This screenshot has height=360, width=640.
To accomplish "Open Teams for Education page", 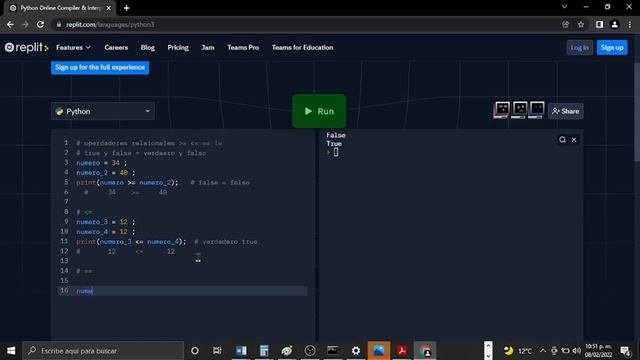I will tap(302, 48).
